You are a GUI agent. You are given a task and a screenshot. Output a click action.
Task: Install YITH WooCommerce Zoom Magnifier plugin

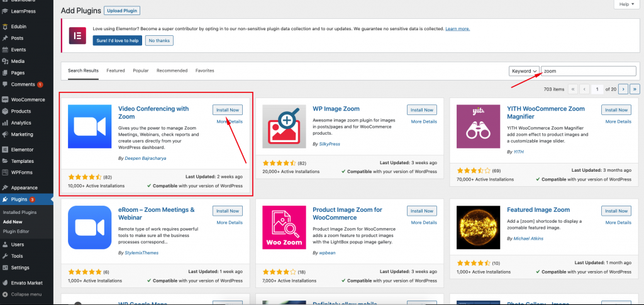click(x=616, y=110)
